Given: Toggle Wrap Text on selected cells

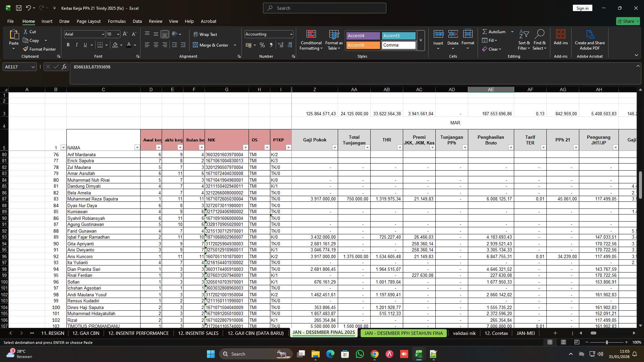Looking at the screenshot, I should coord(205,34).
